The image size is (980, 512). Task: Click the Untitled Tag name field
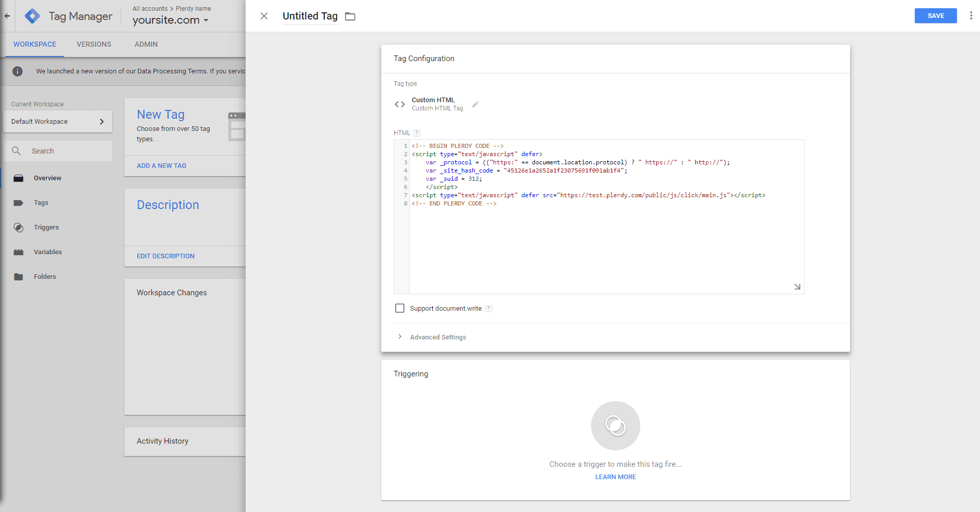point(310,16)
